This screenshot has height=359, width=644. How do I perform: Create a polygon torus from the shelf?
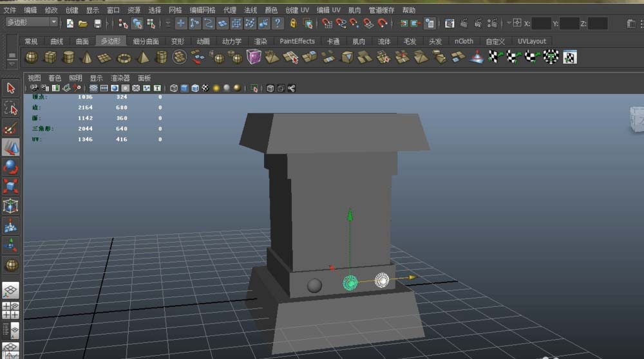(124, 58)
